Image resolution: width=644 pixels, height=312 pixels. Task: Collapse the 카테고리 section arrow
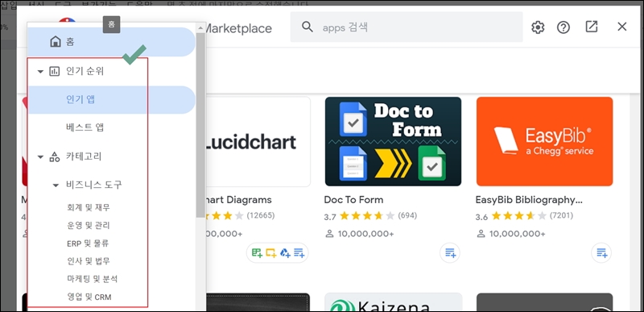click(x=40, y=156)
